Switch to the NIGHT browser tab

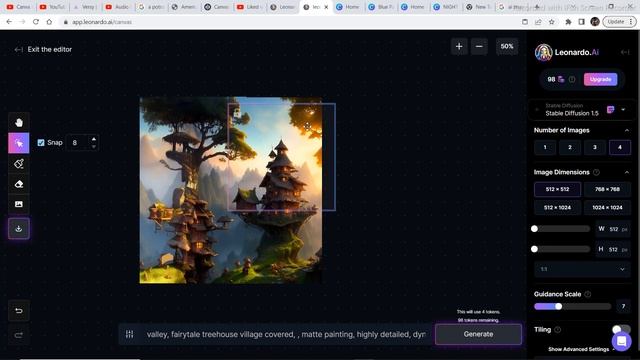[x=446, y=7]
